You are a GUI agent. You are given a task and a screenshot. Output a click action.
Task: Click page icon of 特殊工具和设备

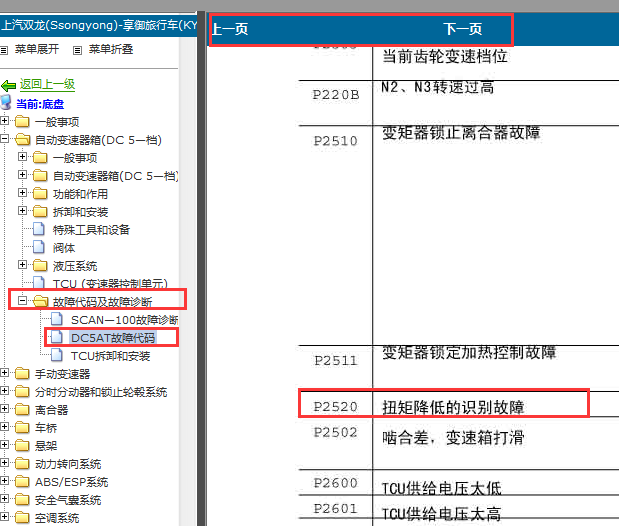[x=39, y=229]
